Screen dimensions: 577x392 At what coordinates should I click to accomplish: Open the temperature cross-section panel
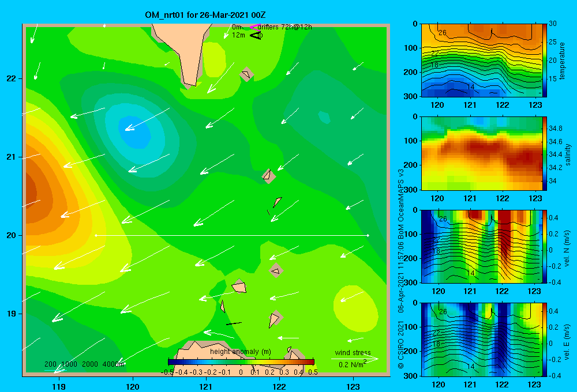(x=481, y=61)
